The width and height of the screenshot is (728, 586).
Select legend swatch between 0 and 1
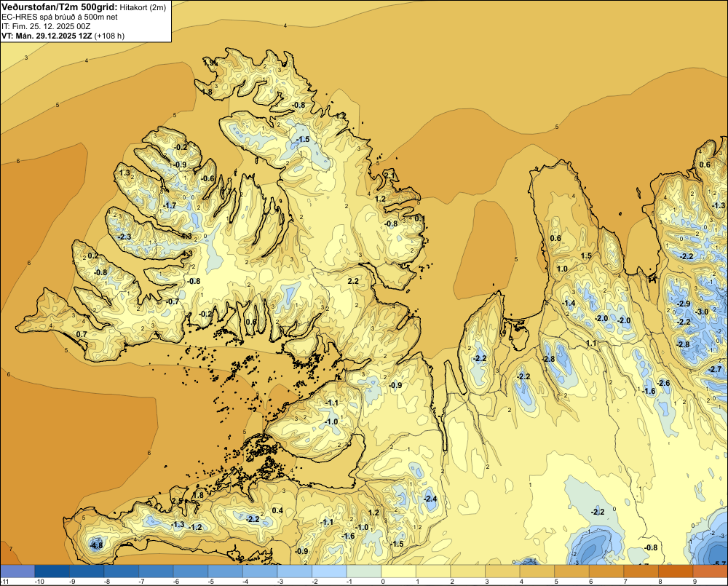click(399, 571)
